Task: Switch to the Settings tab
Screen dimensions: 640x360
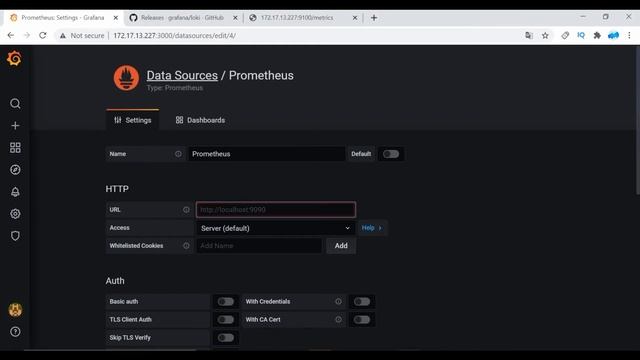Action: pyautogui.click(x=133, y=120)
